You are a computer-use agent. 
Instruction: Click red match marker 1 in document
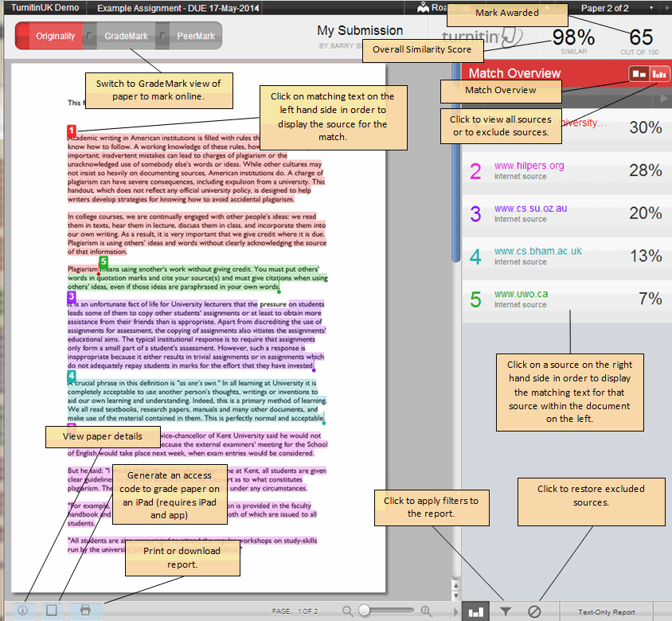click(72, 131)
